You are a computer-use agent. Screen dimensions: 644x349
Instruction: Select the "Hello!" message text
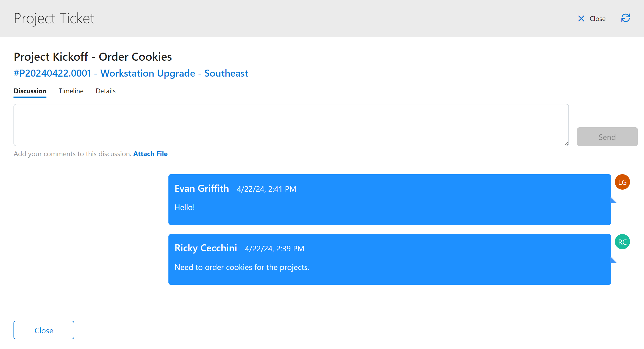coord(185,207)
